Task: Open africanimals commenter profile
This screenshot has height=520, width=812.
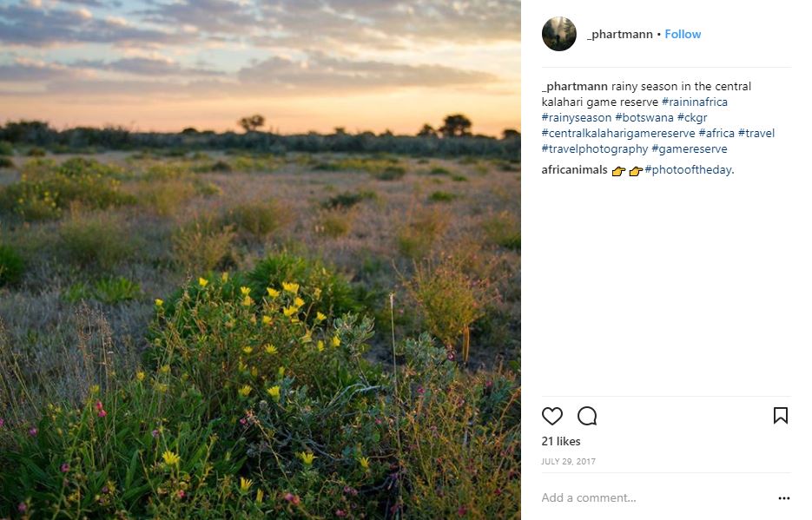Action: [x=574, y=170]
